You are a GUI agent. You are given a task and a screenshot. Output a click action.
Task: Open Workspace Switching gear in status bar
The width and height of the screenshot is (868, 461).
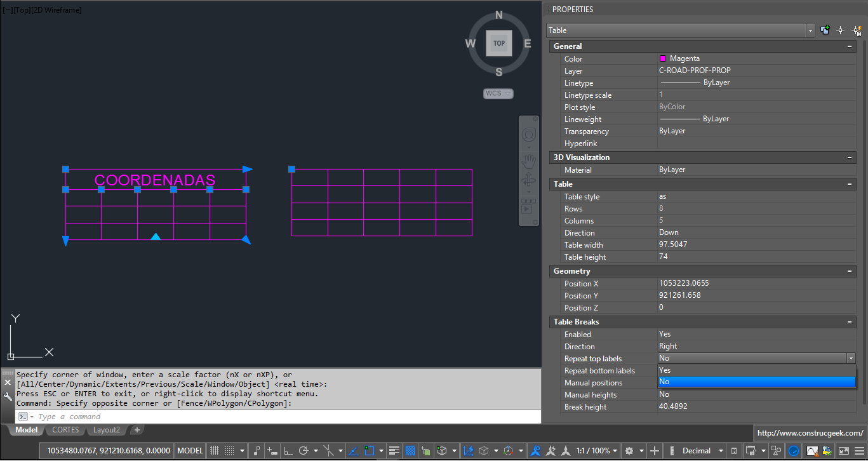[x=629, y=451]
